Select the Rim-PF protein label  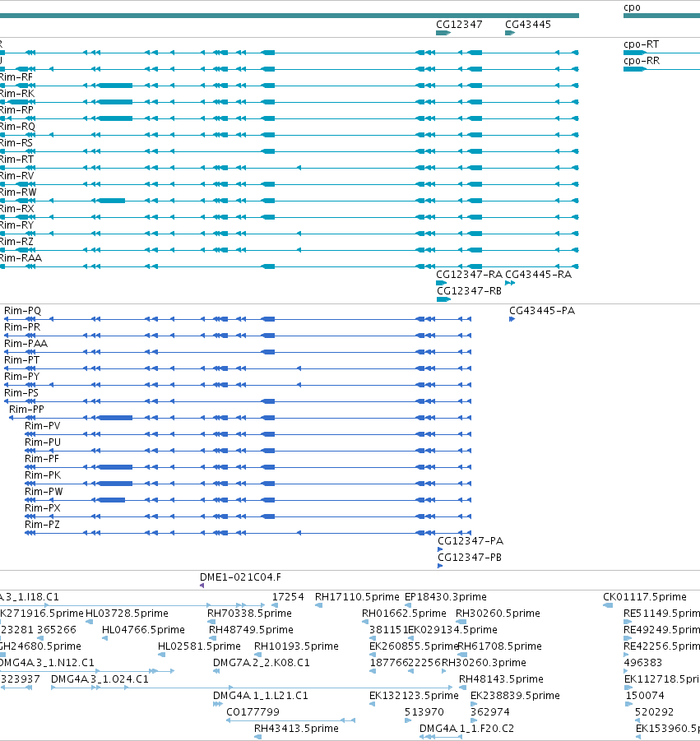pos(42,459)
